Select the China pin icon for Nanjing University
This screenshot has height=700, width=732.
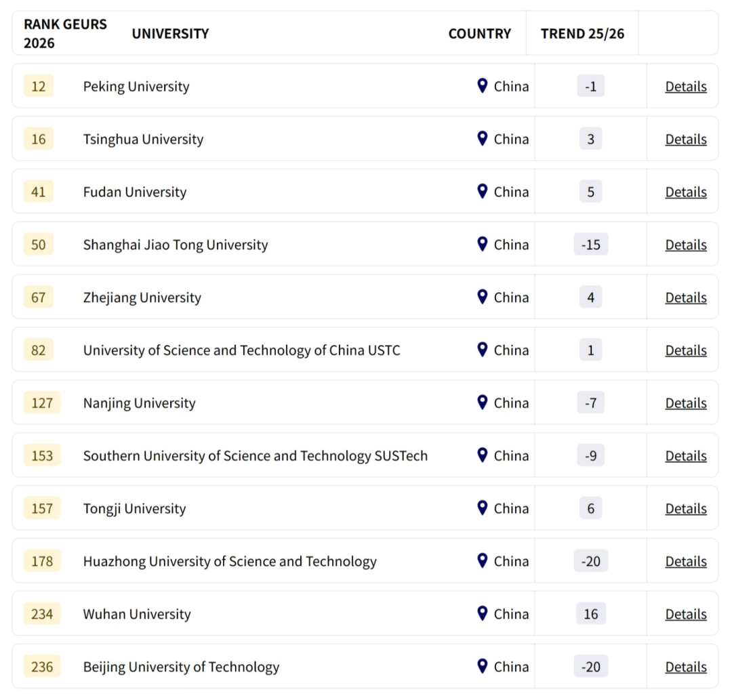tap(482, 403)
